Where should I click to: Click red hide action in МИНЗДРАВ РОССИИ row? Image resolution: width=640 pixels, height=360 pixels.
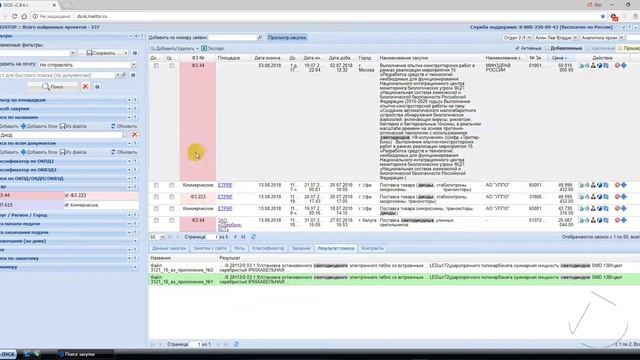[x=618, y=65]
